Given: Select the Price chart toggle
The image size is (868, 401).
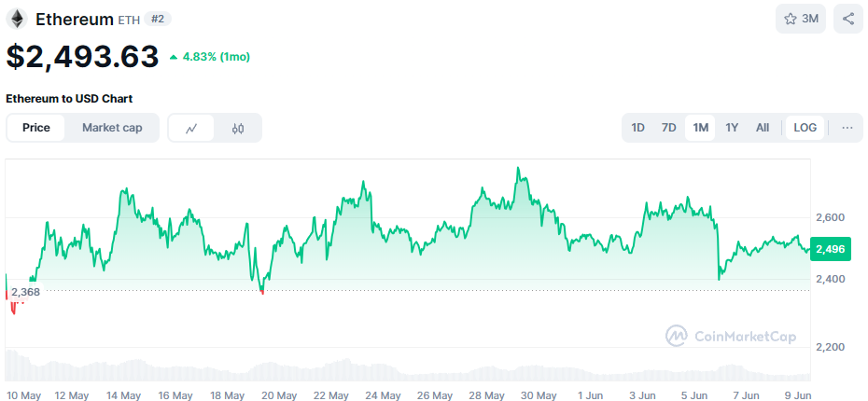Looking at the screenshot, I should coord(36,128).
